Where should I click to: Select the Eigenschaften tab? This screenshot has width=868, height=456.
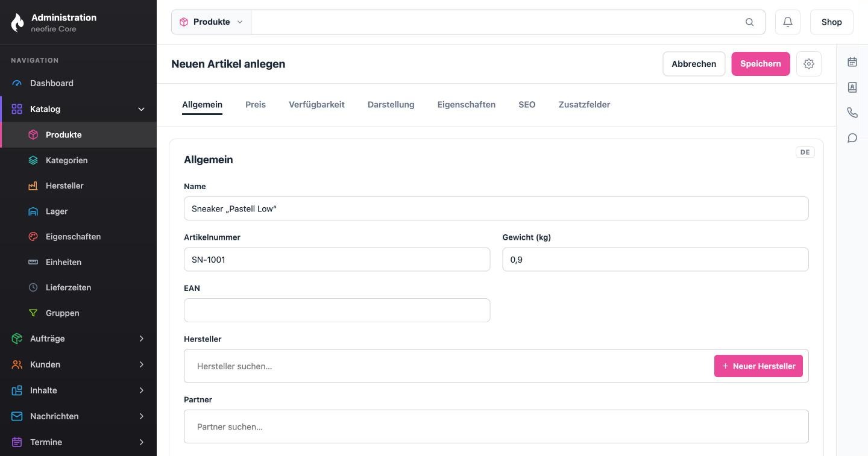click(467, 104)
